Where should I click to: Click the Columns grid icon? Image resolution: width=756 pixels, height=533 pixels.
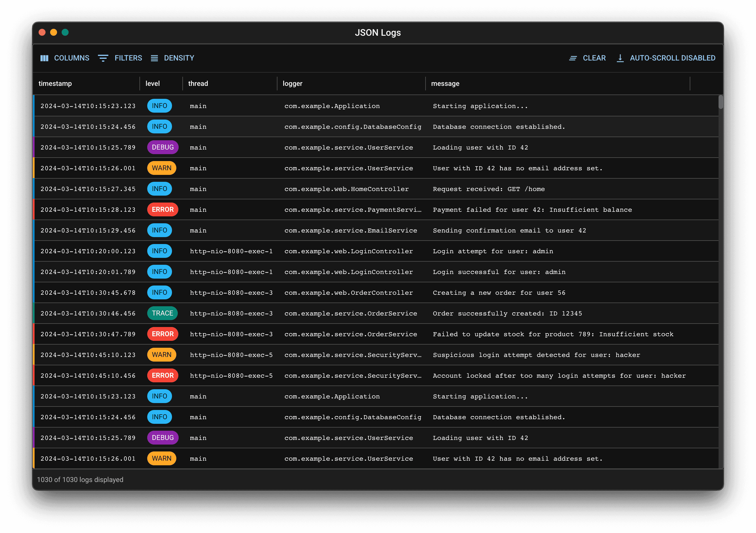click(x=44, y=58)
